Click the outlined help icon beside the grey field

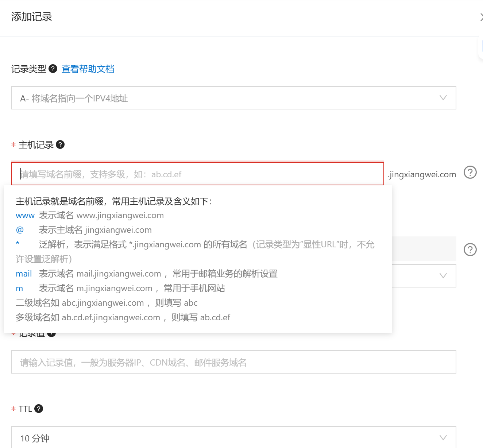point(470,250)
